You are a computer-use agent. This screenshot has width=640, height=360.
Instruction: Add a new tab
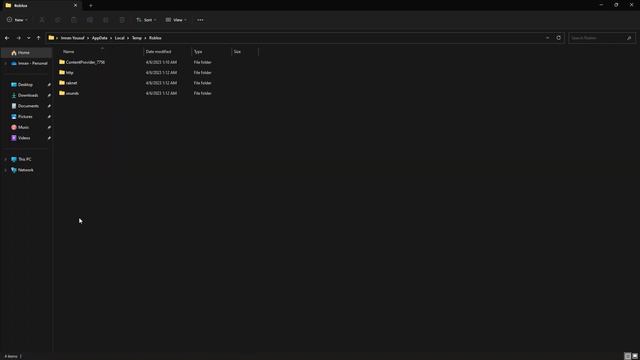click(x=91, y=6)
